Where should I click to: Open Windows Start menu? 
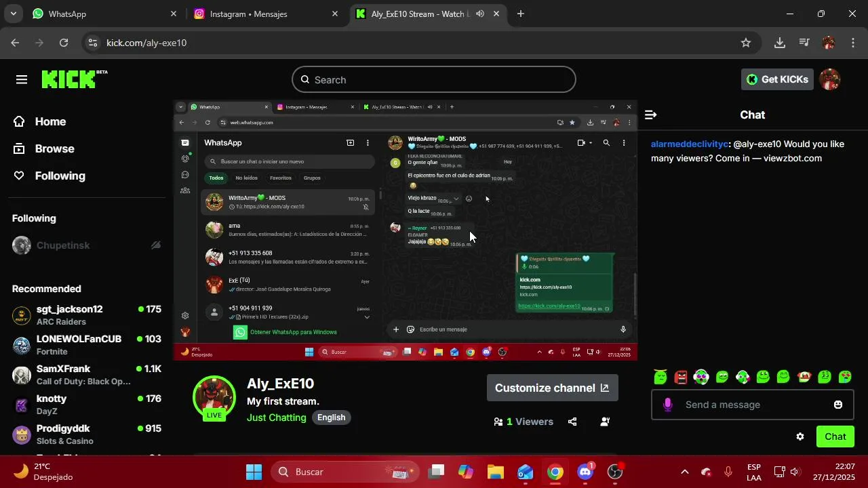254,472
